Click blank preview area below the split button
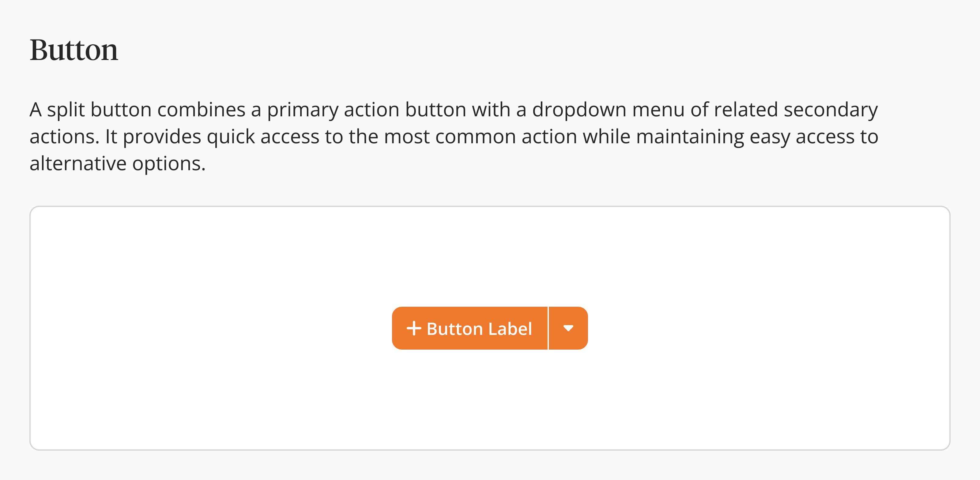This screenshot has height=480, width=980. (x=490, y=399)
